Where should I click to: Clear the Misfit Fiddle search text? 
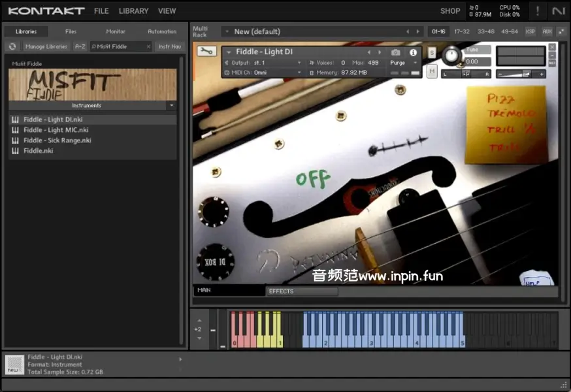coord(148,46)
